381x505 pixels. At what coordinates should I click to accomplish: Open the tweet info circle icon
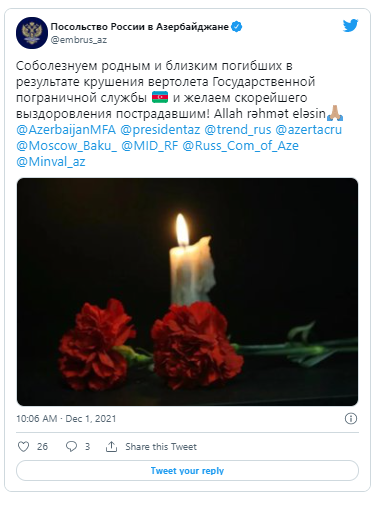[351, 418]
